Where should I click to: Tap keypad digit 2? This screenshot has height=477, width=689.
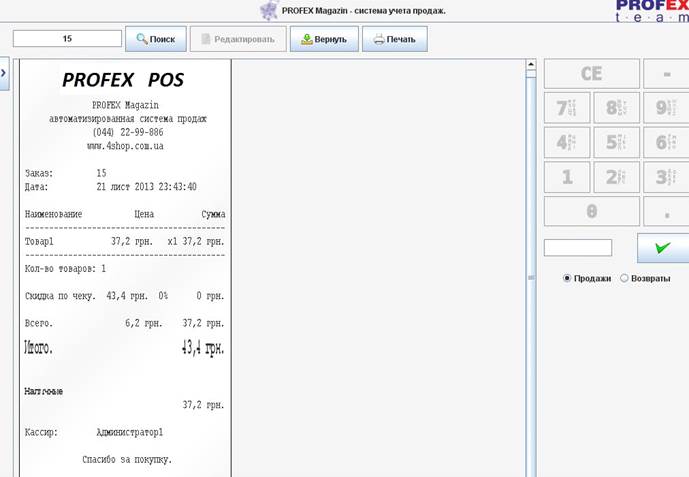point(616,177)
